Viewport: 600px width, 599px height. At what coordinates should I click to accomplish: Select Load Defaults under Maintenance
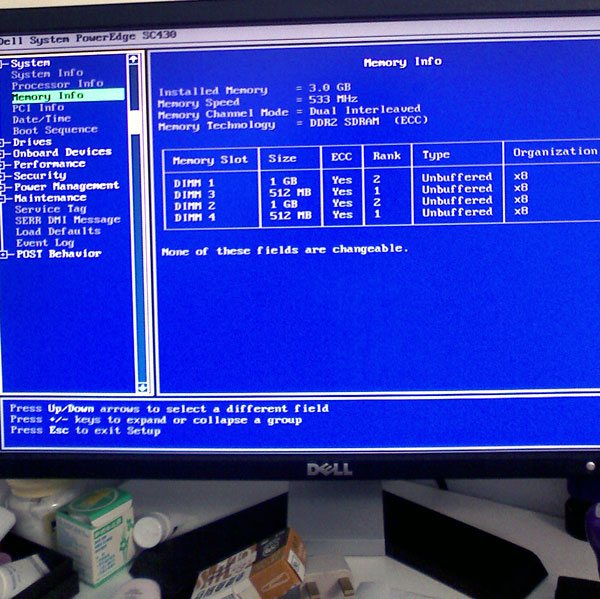point(58,231)
